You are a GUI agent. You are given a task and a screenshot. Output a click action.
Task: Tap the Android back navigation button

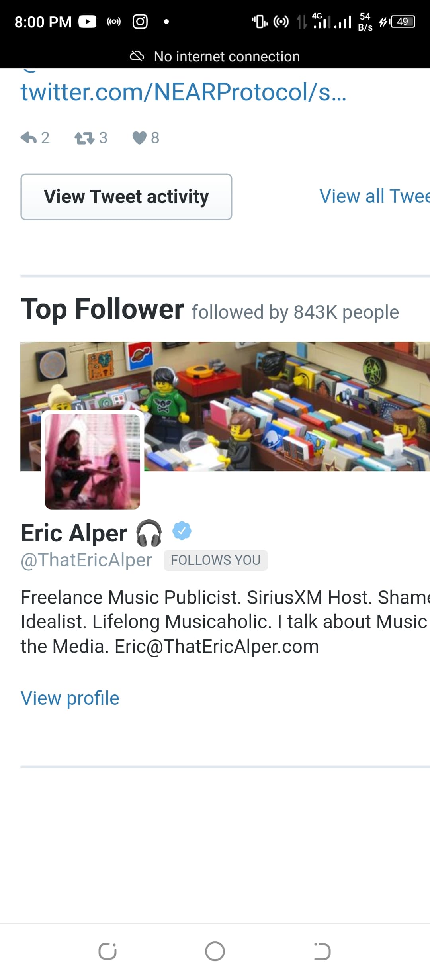pyautogui.click(x=322, y=951)
